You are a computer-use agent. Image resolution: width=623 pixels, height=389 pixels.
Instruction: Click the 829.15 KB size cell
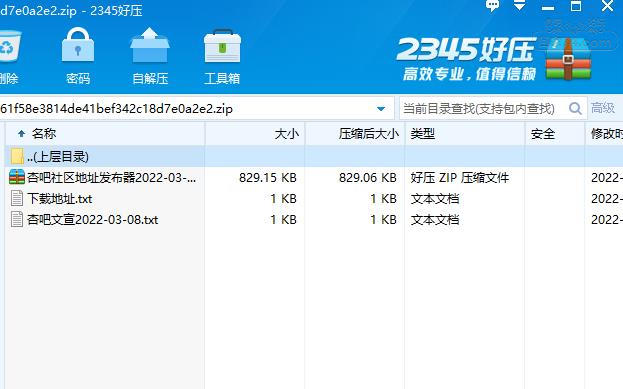click(x=268, y=178)
